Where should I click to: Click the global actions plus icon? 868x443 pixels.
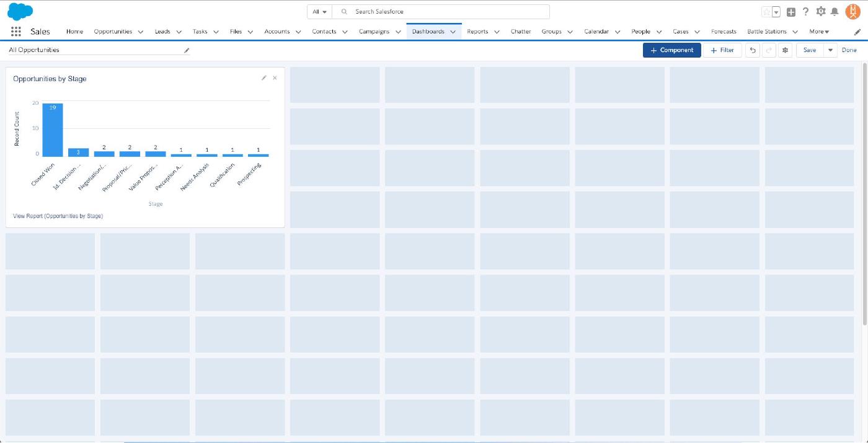click(791, 12)
